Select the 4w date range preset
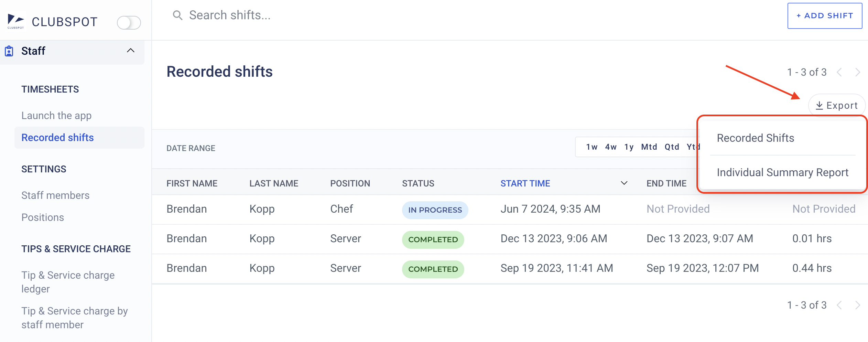This screenshot has height=342, width=868. [611, 147]
